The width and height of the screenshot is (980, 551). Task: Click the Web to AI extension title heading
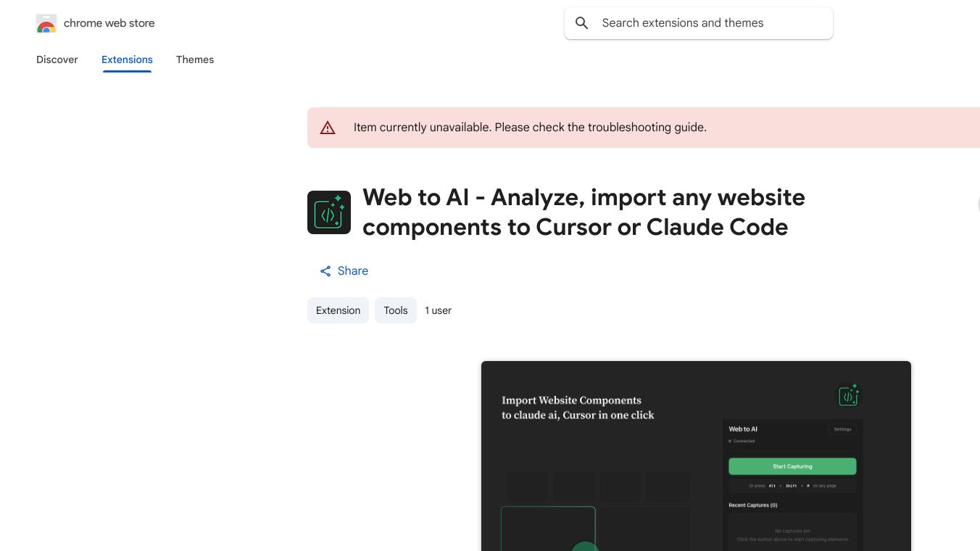pyautogui.click(x=584, y=212)
